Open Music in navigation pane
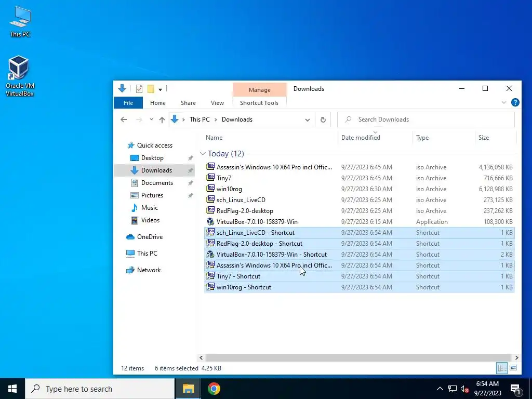Screen dimensions: 532x399 [x=149, y=208]
